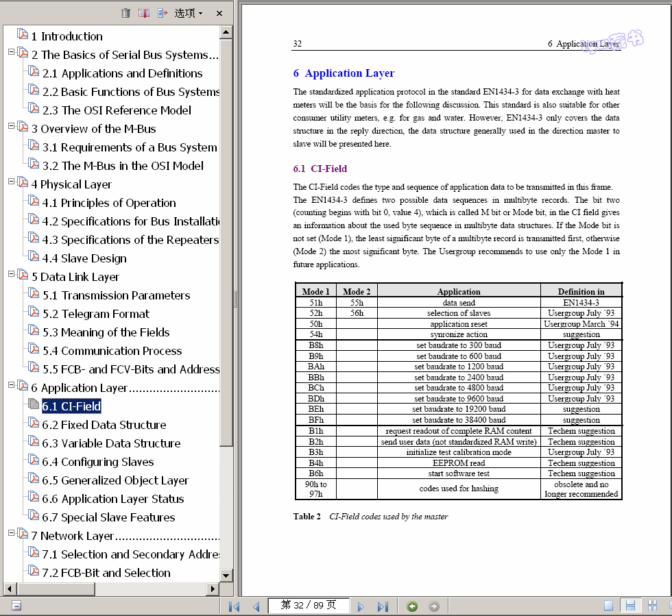Click the expand current bookmark icon

click(163, 12)
